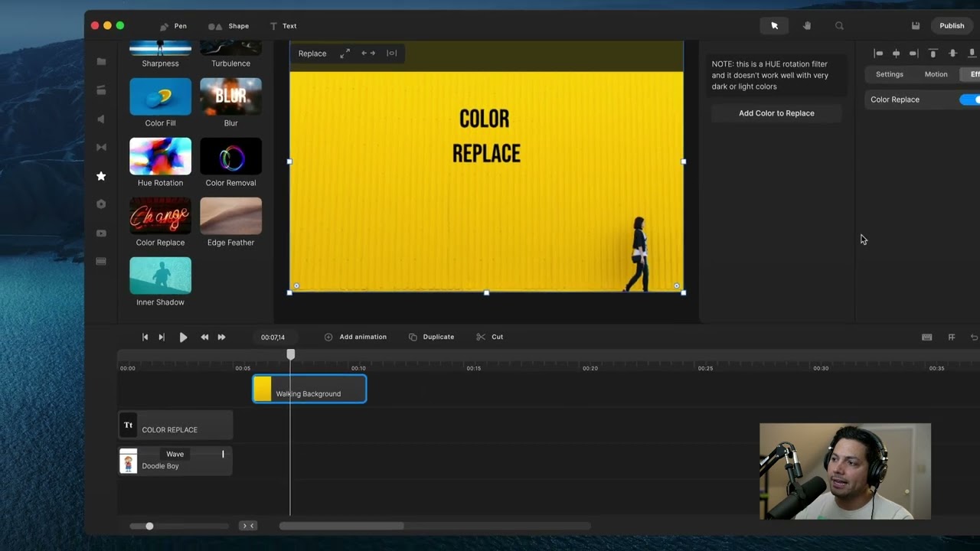Viewport: 980px width, 551px height.
Task: Select the Walking Background timeline clip
Action: (309, 390)
